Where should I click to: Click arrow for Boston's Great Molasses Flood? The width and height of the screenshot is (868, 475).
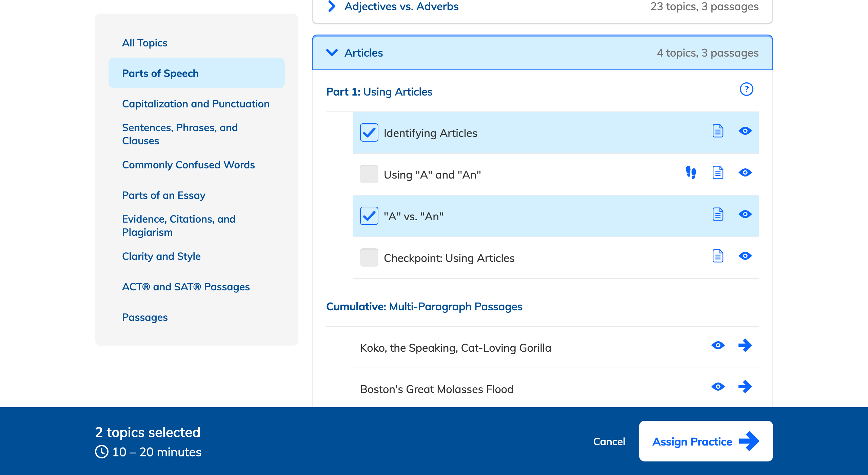point(745,387)
